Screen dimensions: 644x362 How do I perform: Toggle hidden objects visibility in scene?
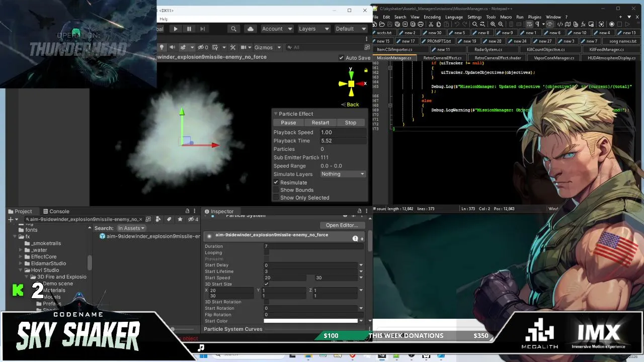[203, 47]
